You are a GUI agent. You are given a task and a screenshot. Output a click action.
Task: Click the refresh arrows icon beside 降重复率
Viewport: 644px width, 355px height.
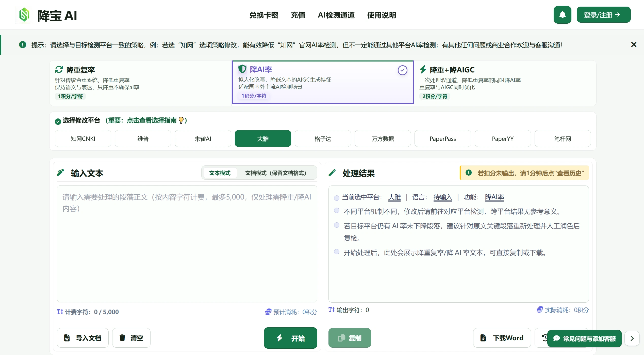click(x=59, y=70)
